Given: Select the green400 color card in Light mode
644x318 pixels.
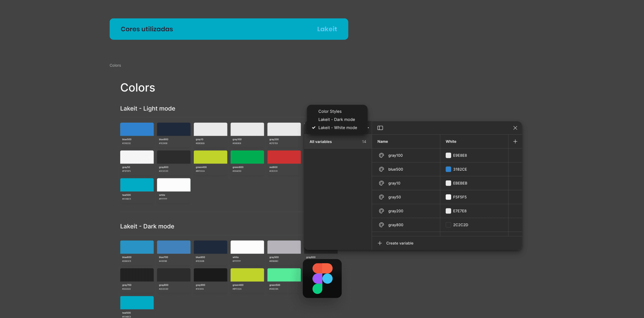Looking at the screenshot, I should (210, 162).
